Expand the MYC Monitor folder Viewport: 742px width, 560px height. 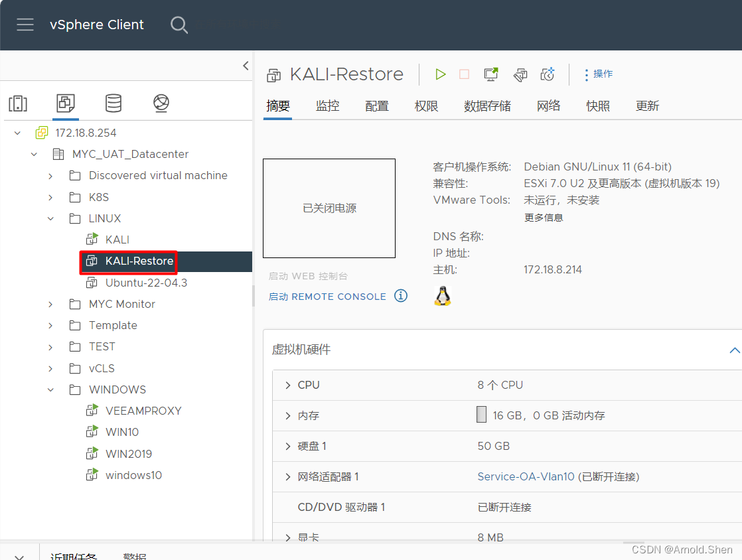pos(50,304)
